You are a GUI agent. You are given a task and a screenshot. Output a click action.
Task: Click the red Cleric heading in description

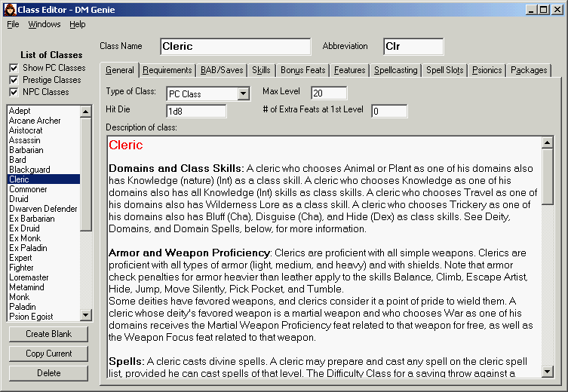(126, 145)
